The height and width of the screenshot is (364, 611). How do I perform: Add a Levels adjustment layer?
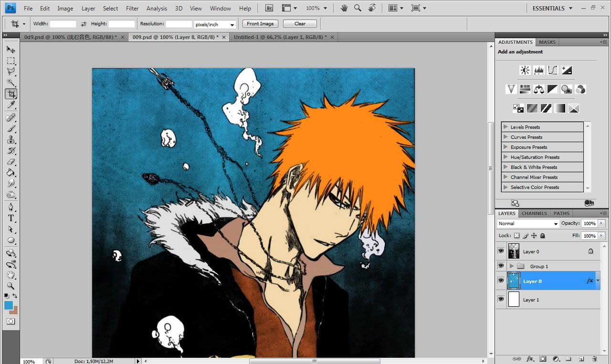point(539,71)
